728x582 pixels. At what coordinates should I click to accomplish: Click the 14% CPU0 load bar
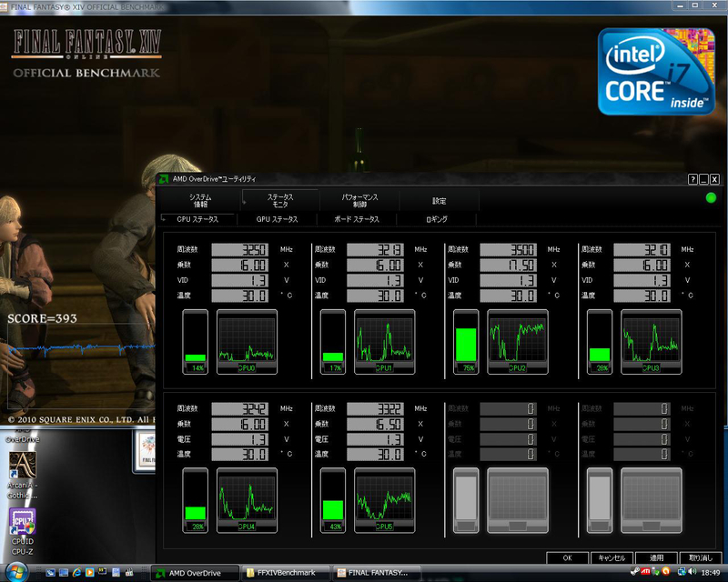pyautogui.click(x=195, y=342)
